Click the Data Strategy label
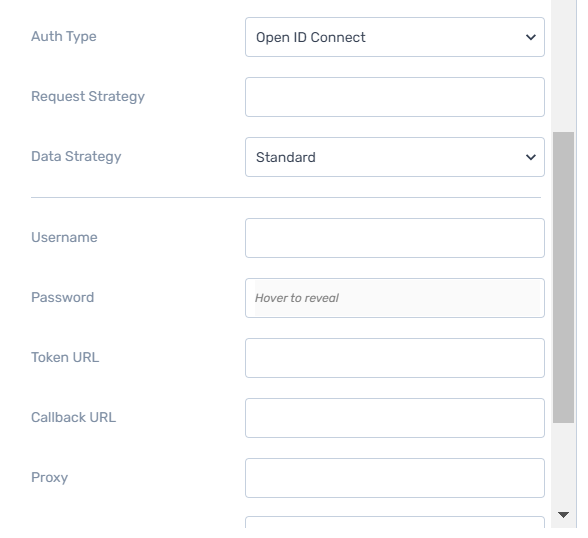The image size is (588, 538). pos(76,156)
